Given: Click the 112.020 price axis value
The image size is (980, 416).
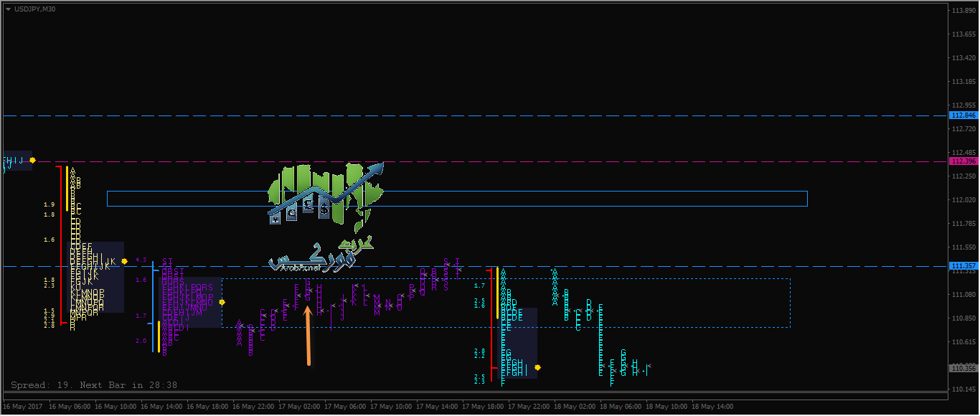Looking at the screenshot, I should [964, 200].
